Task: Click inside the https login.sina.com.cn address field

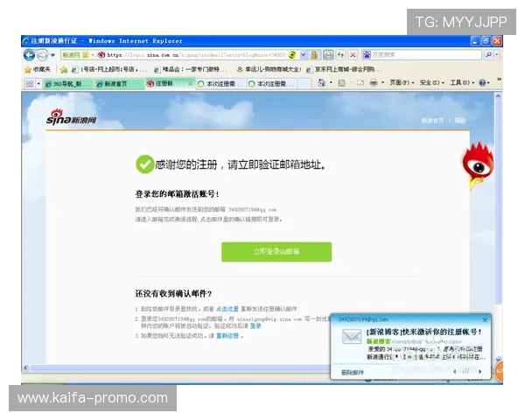Action: click(196, 55)
